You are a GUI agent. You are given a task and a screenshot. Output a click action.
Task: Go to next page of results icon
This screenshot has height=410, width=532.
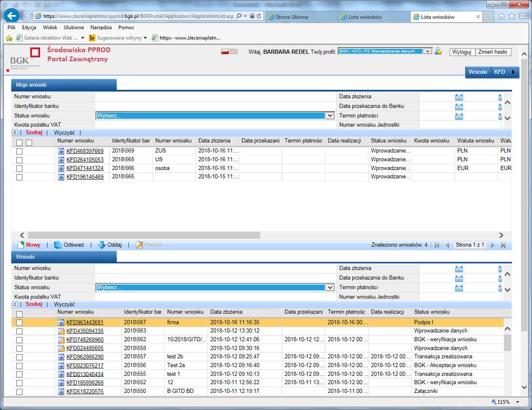point(493,245)
